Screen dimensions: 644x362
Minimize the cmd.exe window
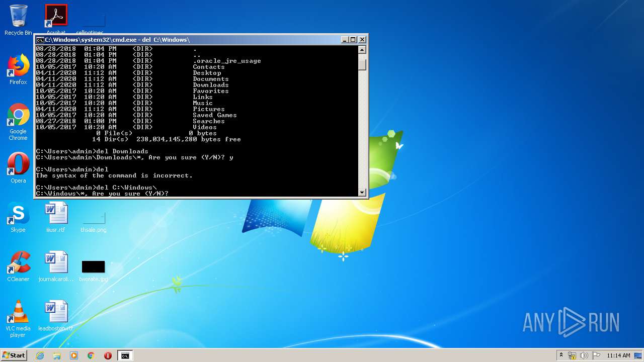click(345, 40)
